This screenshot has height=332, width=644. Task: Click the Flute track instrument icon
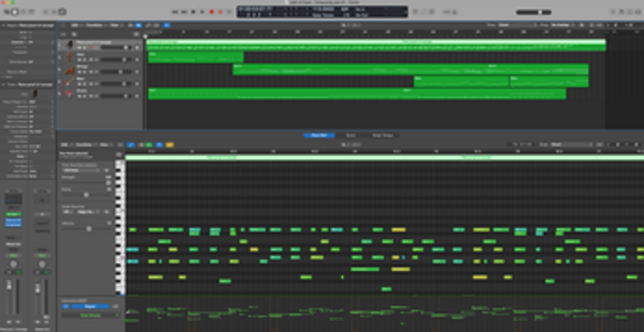click(69, 82)
